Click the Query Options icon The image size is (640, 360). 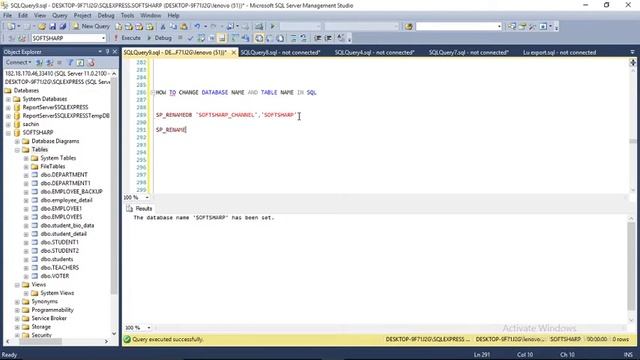click(x=211, y=38)
